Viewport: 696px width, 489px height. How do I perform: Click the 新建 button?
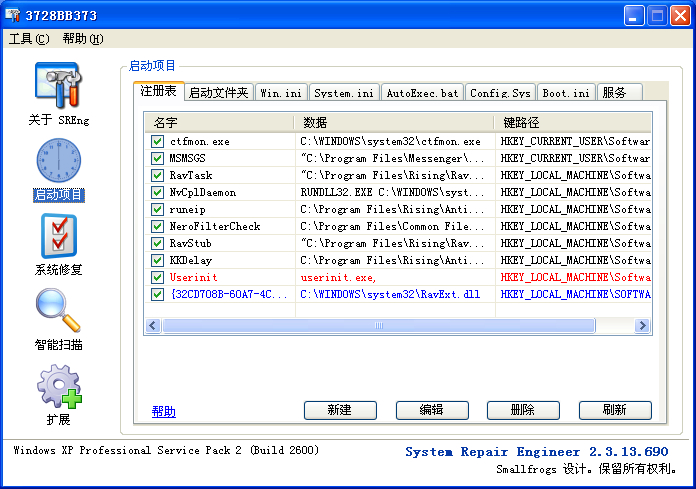pos(340,410)
